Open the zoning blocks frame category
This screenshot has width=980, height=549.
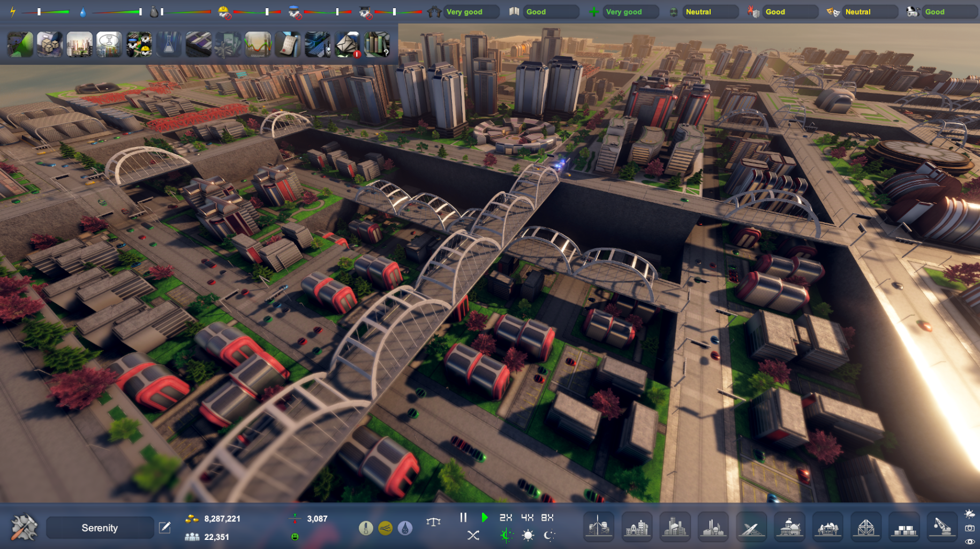click(866, 527)
